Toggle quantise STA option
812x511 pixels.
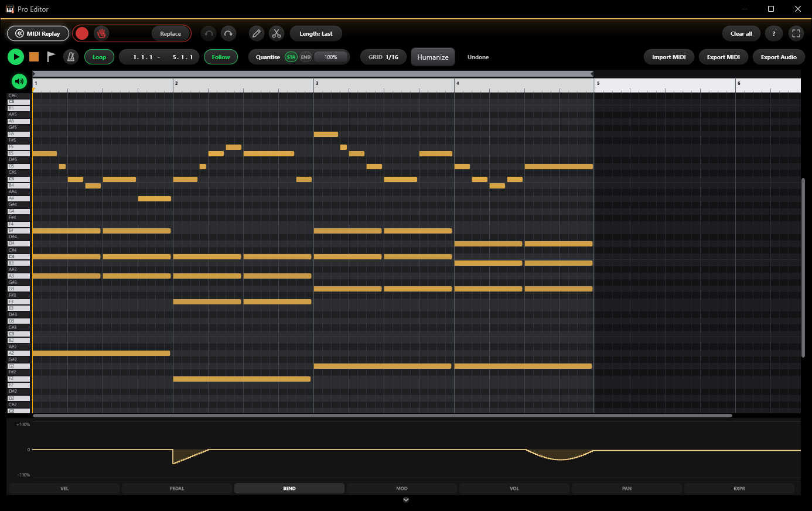(x=291, y=57)
